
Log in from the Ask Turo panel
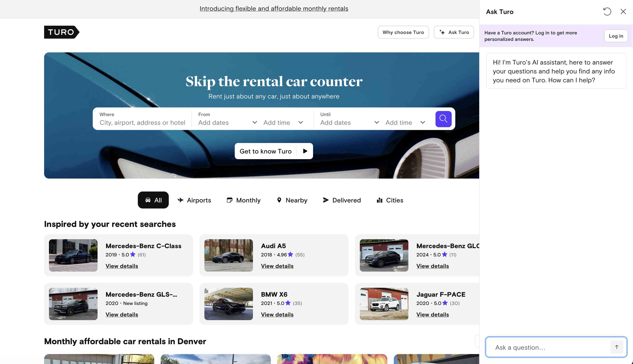(x=616, y=36)
